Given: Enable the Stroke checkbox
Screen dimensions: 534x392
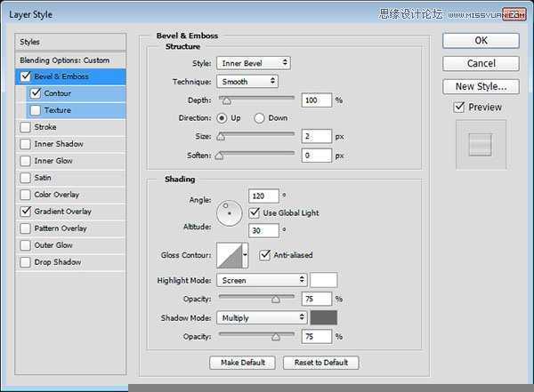Looking at the screenshot, I should (x=25, y=127).
